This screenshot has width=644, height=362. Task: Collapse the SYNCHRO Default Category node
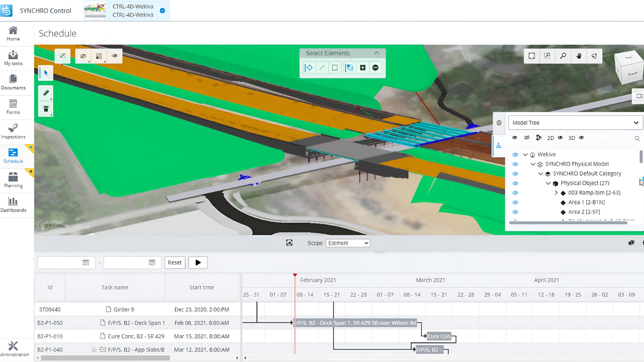[541, 174]
